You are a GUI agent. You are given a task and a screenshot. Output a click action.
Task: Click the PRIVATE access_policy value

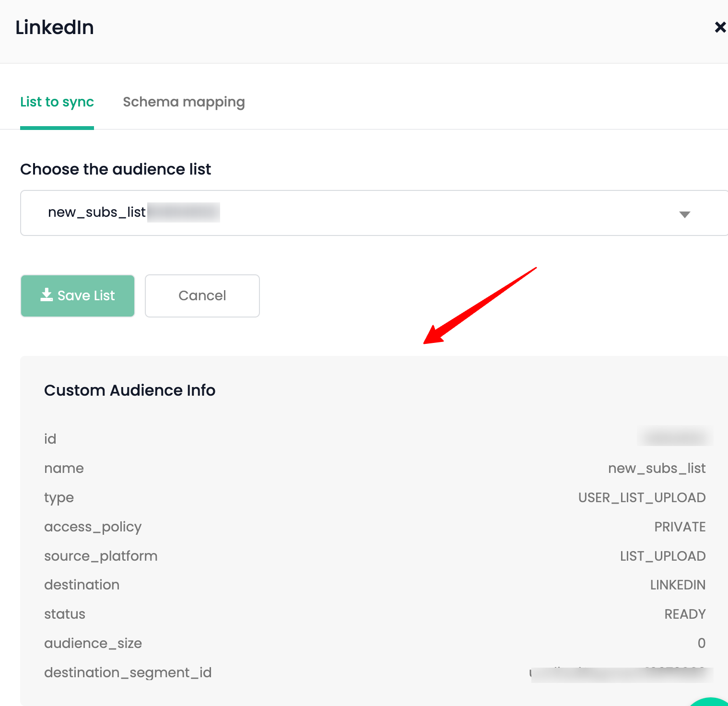click(x=680, y=527)
